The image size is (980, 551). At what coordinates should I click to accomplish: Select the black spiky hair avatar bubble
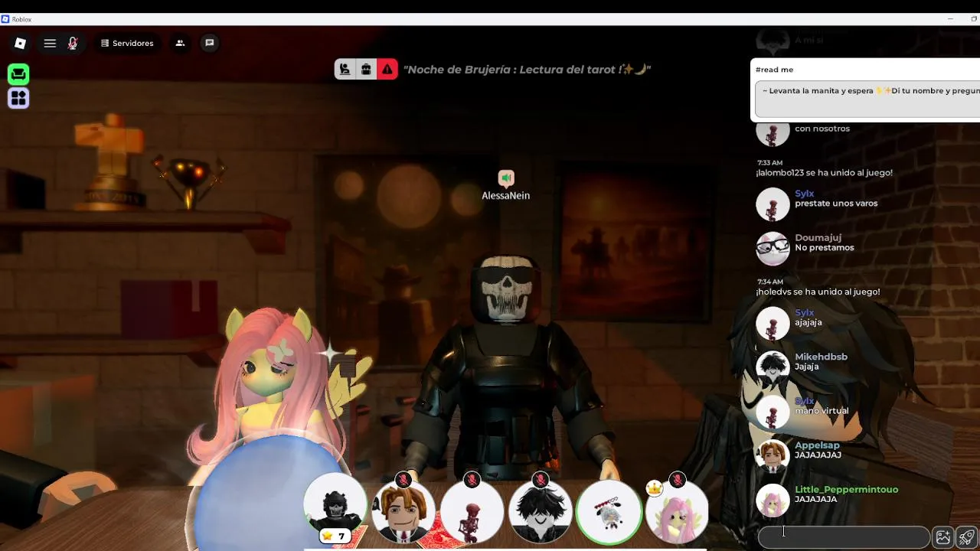pos(540,511)
